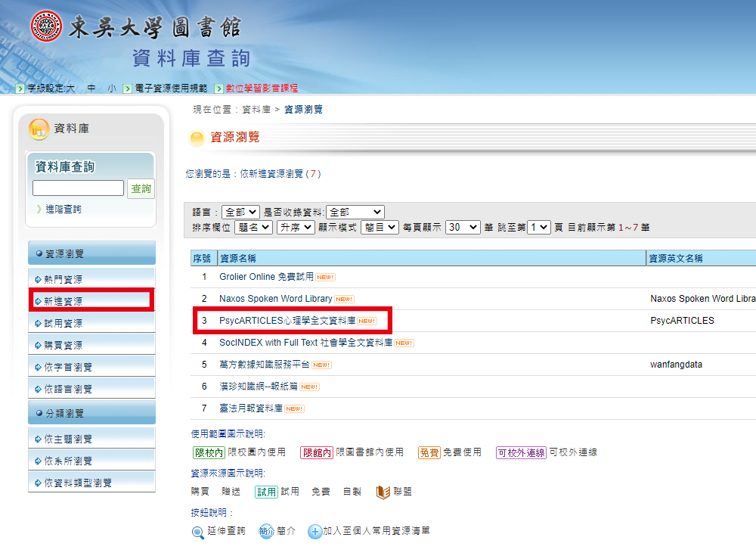Screen dimensions: 756x559
Task: Click the green arrow icon before 電子資源使用規範
Action: [x=127, y=89]
